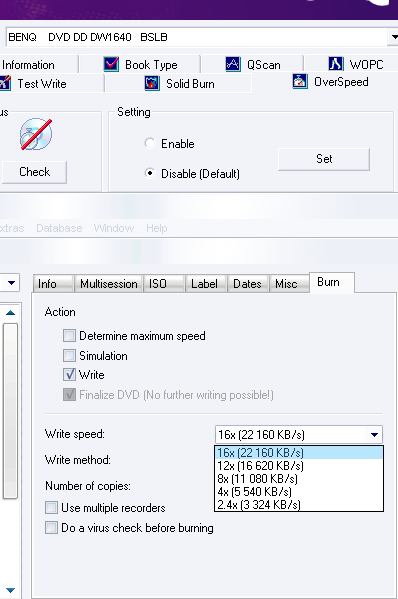Click the crossed-out disc status icon

pyautogui.click(x=36, y=134)
